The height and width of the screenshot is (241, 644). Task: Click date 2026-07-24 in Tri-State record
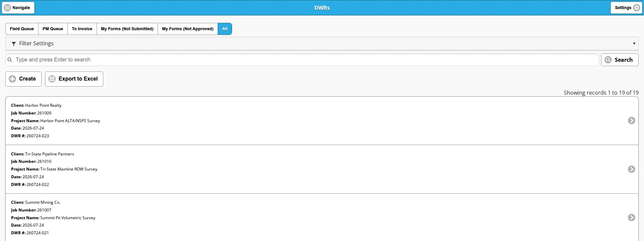click(33, 177)
